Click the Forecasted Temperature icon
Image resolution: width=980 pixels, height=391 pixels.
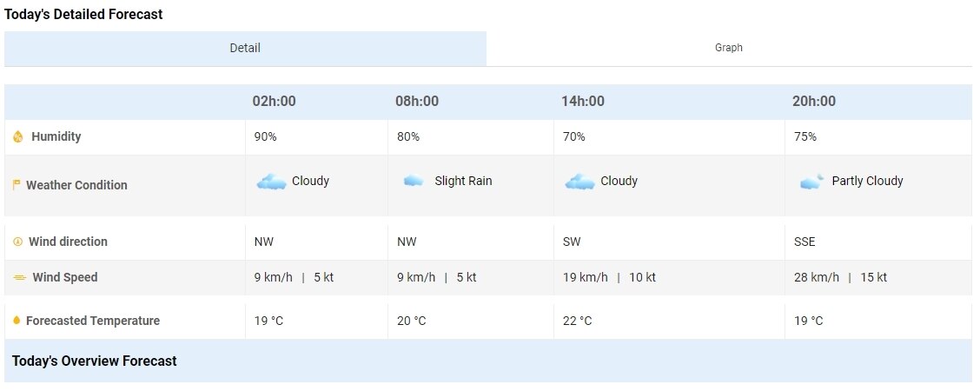[x=17, y=321]
